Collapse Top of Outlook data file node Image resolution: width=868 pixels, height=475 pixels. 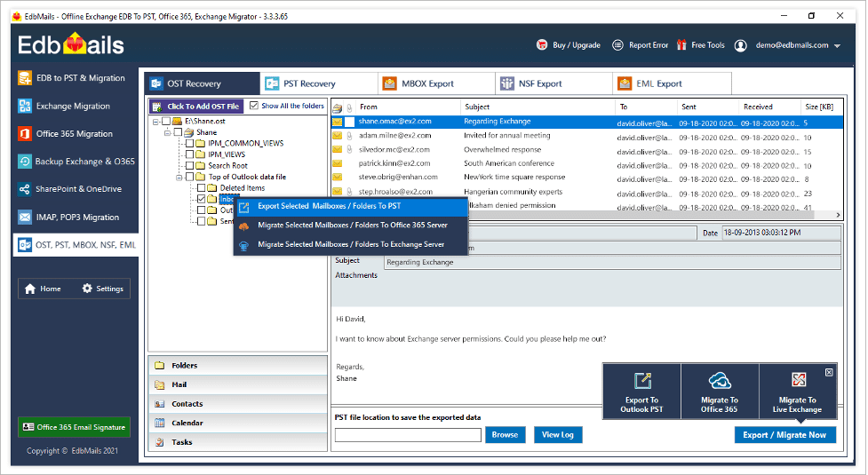coord(179,178)
